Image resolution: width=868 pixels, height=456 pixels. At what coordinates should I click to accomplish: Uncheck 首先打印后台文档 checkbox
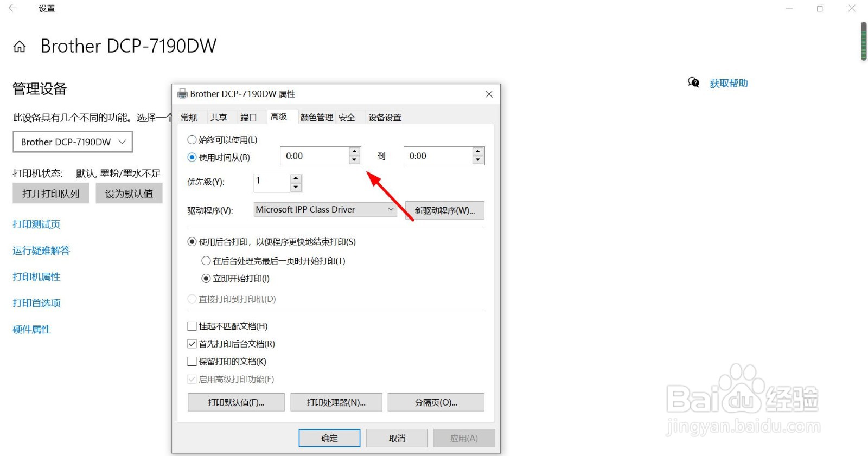[x=192, y=344]
